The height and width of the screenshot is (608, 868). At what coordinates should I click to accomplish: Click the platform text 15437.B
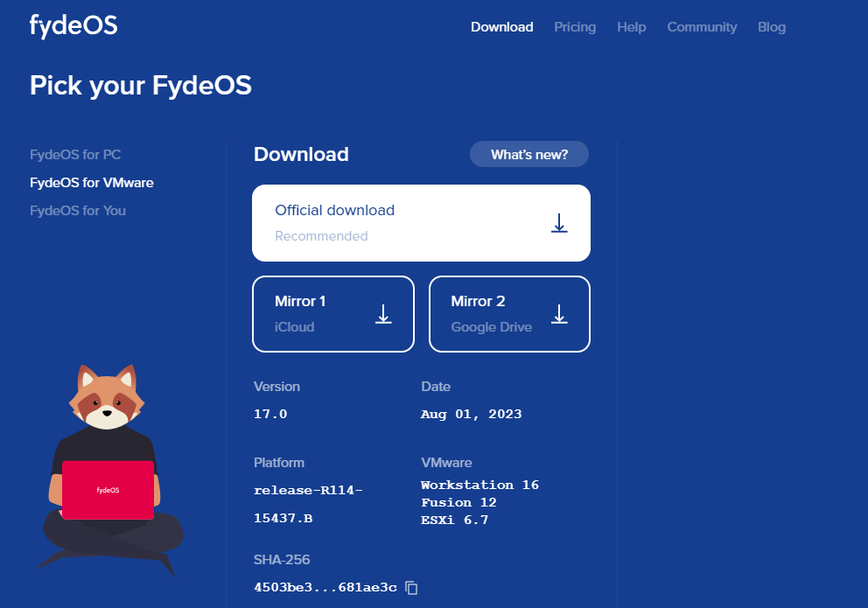(x=283, y=519)
